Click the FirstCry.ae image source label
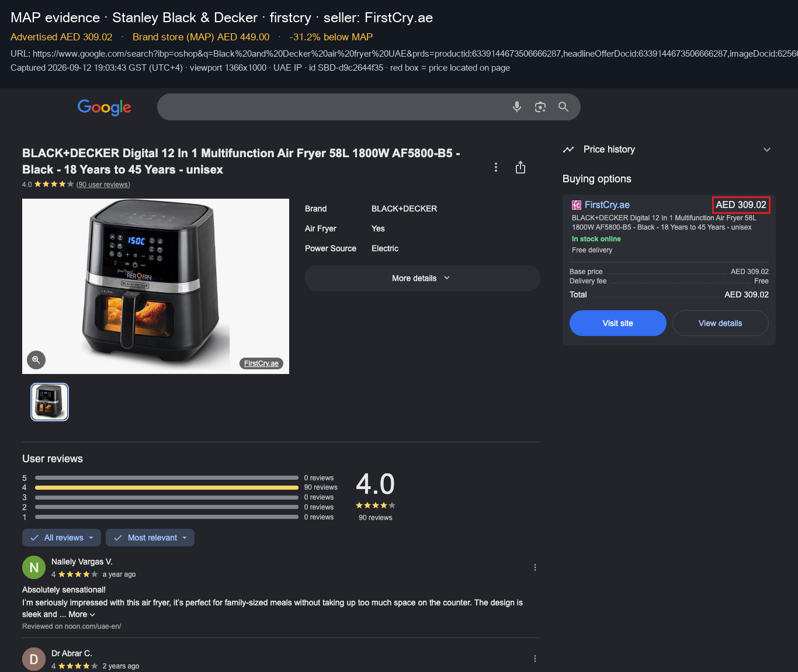Viewport: 798px width, 672px height. [261, 363]
